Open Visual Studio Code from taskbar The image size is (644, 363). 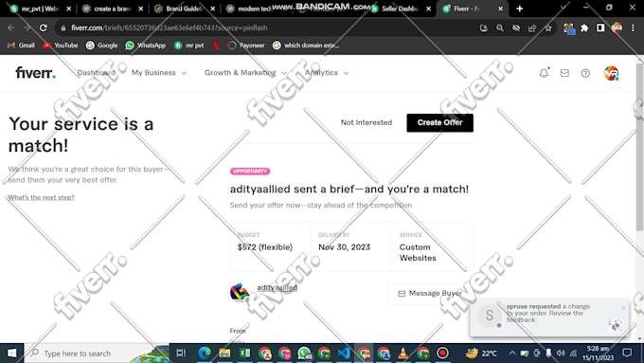pos(344,354)
